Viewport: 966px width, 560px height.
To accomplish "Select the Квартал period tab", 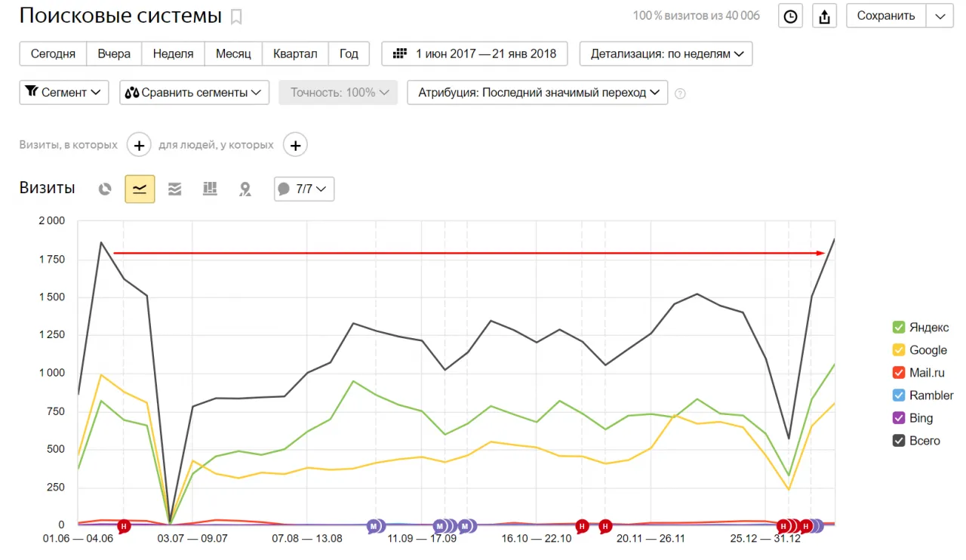I will pos(295,54).
